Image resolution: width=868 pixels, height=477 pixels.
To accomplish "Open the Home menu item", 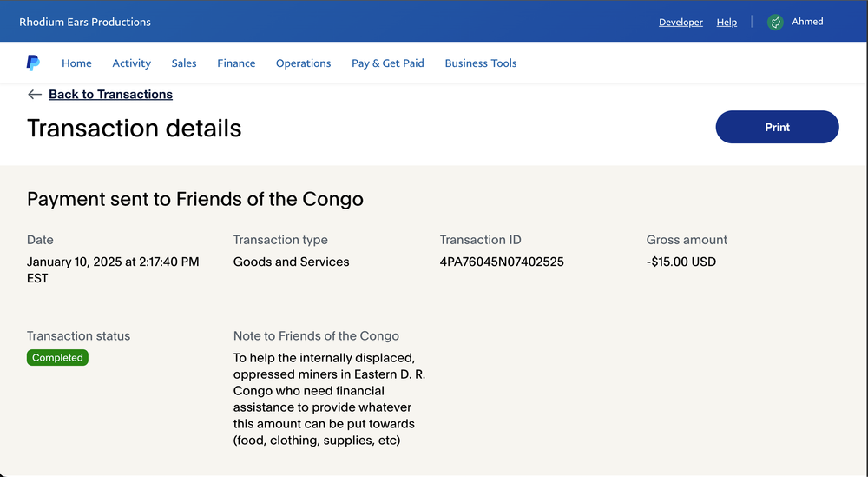I will [76, 63].
